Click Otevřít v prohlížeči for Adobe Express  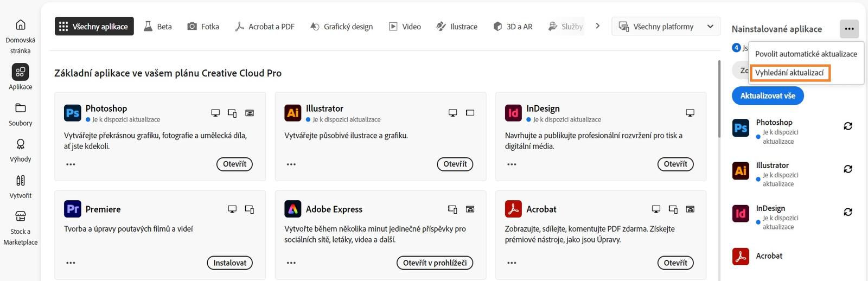[x=435, y=263]
